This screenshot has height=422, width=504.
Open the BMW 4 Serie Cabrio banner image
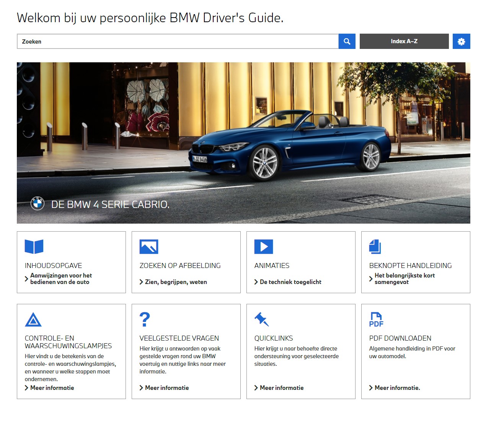243,143
